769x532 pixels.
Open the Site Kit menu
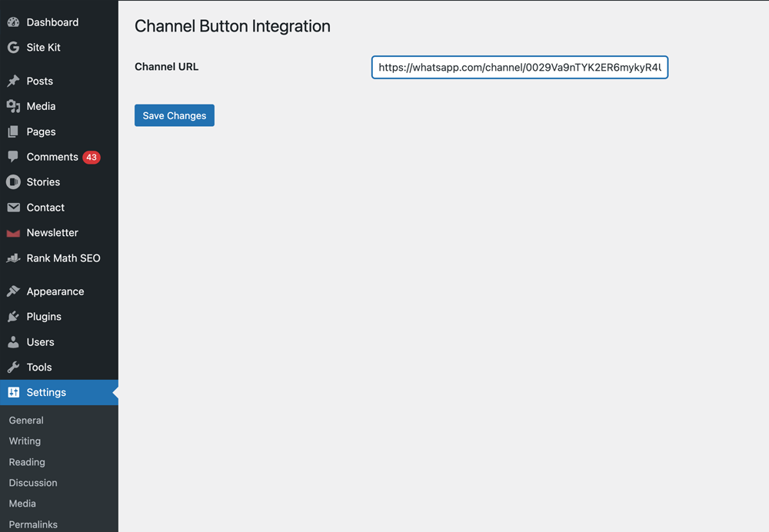[59, 48]
